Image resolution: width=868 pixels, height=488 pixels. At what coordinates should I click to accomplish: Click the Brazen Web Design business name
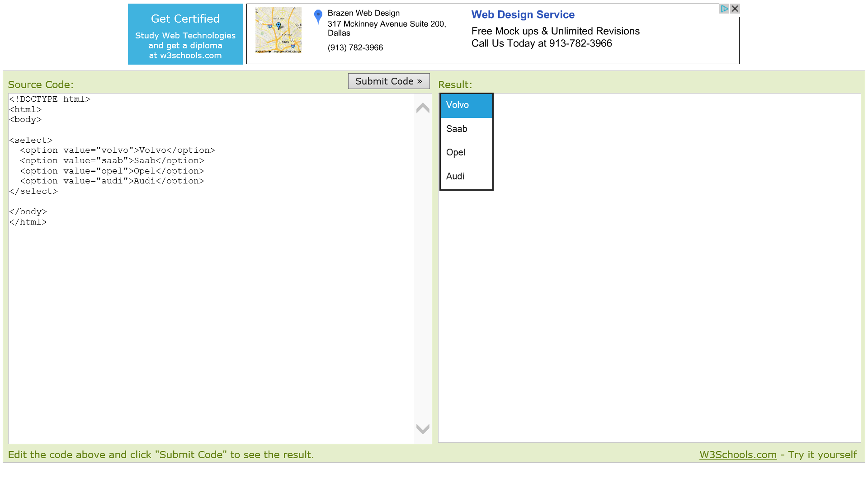coord(363,13)
